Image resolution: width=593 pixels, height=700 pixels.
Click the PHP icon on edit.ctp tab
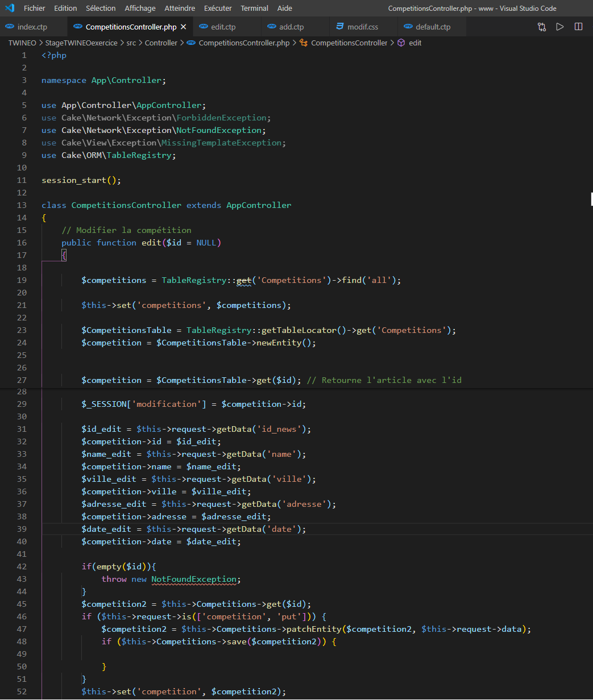pos(204,27)
